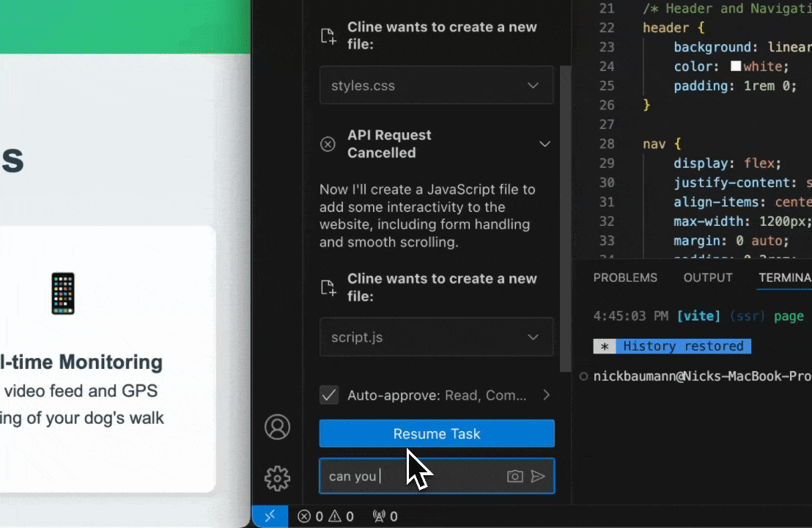
Task: Switch to the OUTPUT tab
Action: pos(708,278)
